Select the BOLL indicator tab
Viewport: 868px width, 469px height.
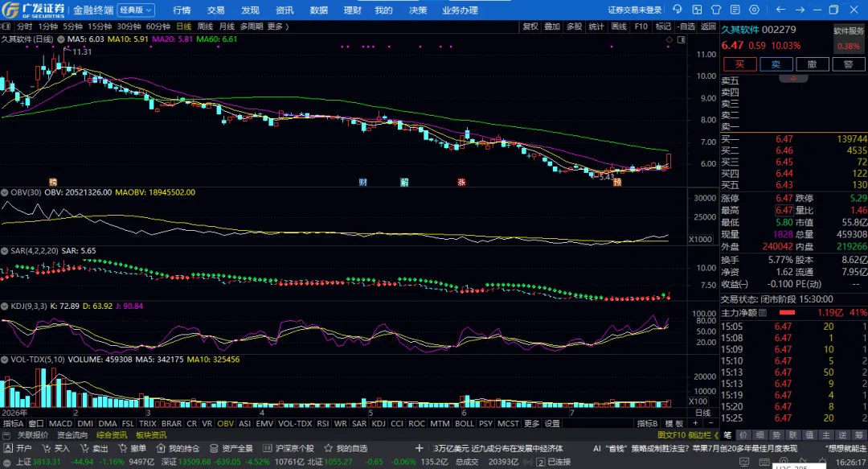(464, 423)
